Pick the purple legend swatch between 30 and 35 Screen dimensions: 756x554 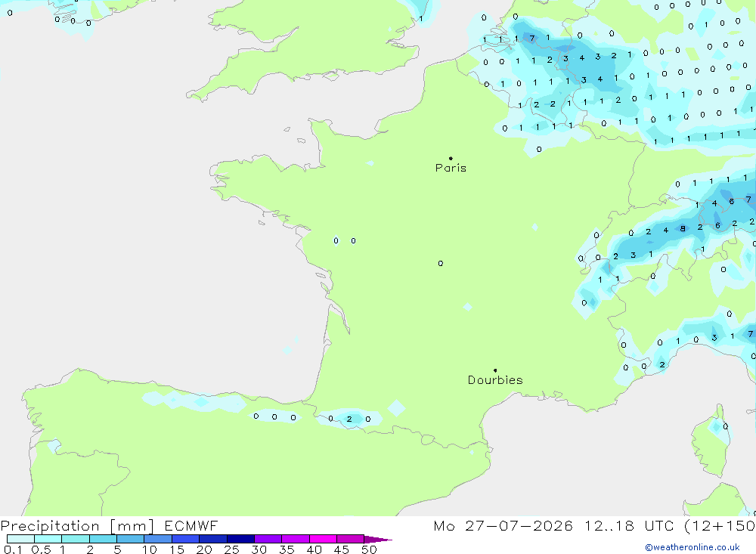[268, 539]
